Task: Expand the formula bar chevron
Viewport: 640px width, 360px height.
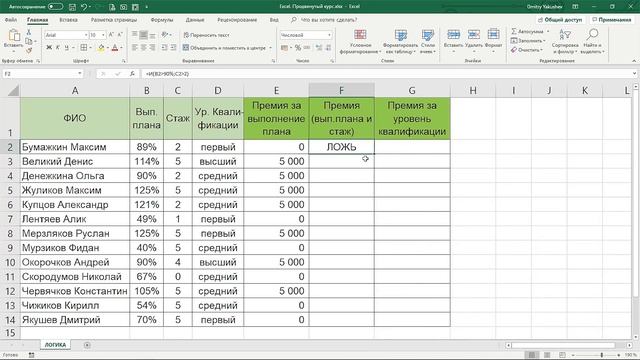Action: tap(634, 74)
